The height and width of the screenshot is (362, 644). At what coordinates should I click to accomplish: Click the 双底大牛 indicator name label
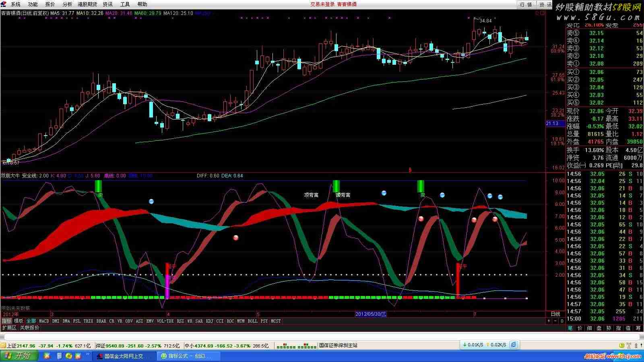pyautogui.click(x=10, y=176)
